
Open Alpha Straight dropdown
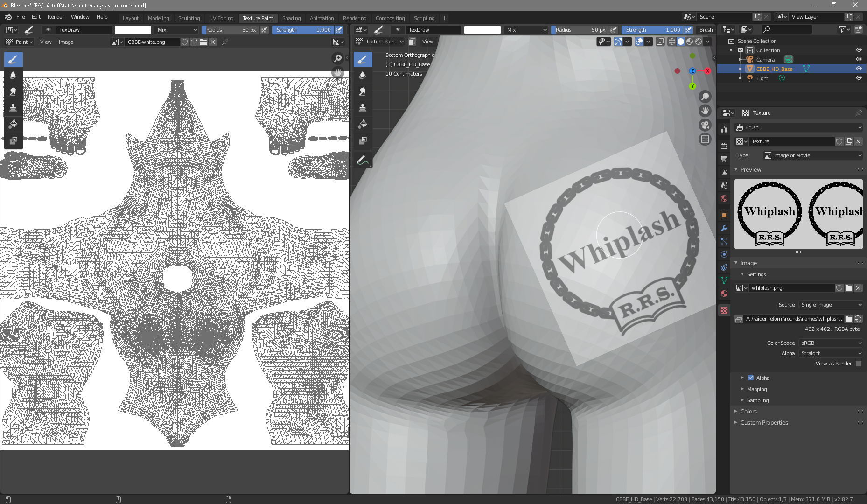[831, 353]
